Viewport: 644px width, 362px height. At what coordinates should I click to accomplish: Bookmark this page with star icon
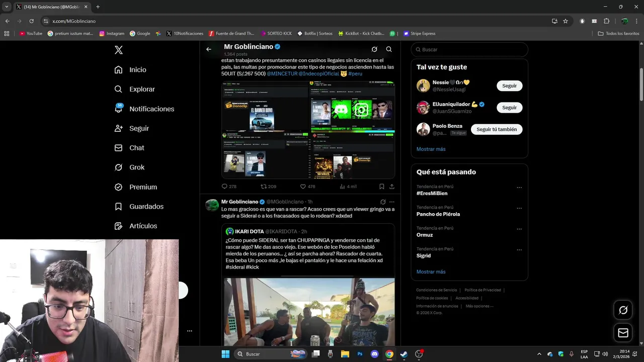(x=566, y=21)
